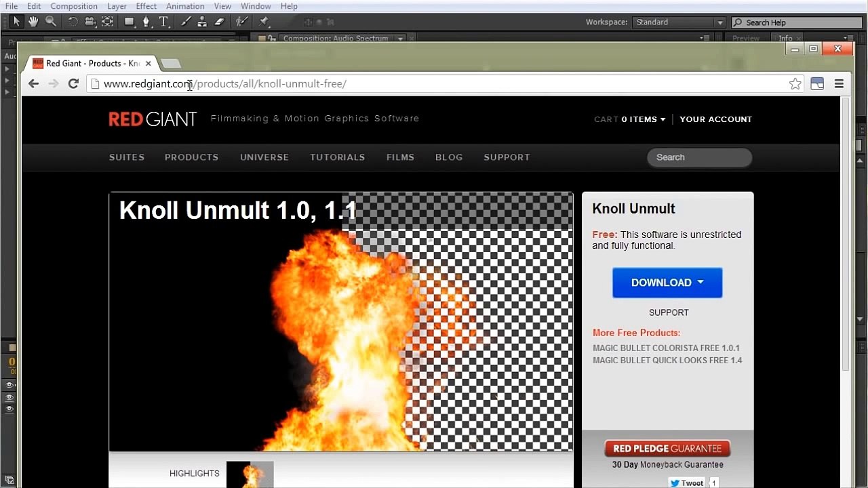
Task: Open the Effect menu
Action: point(146,6)
